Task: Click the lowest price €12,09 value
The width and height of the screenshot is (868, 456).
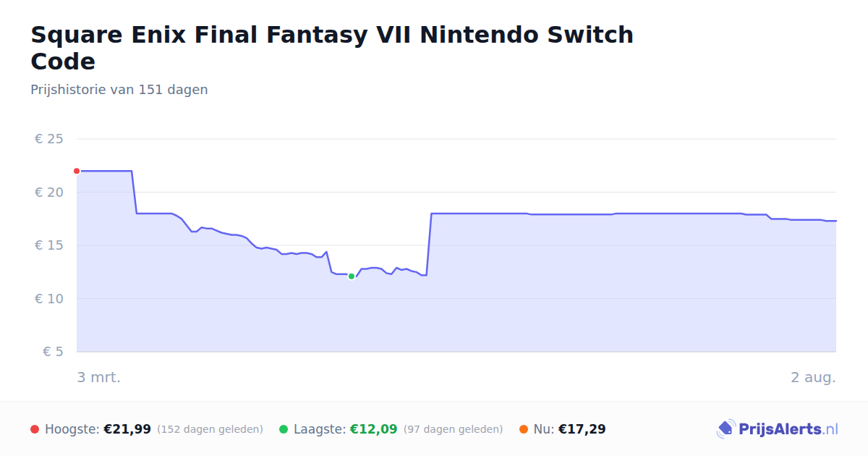Action: (373, 429)
